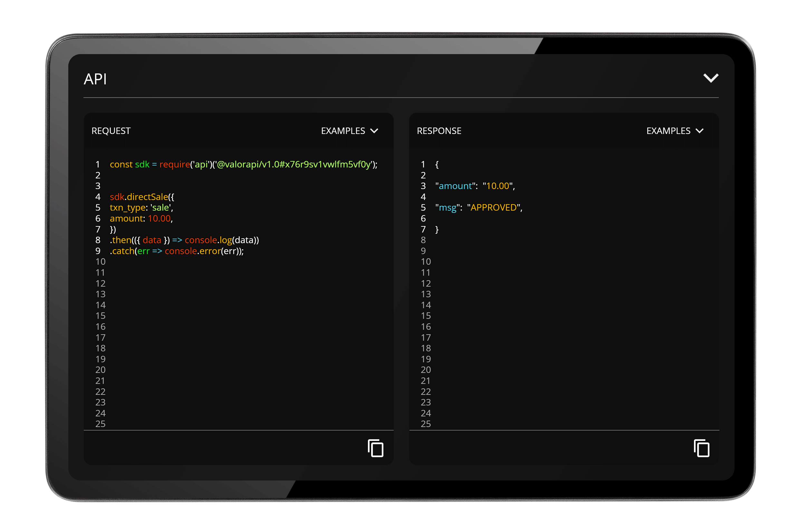
Task: Select the APPROVED message value in response
Action: click(x=494, y=208)
